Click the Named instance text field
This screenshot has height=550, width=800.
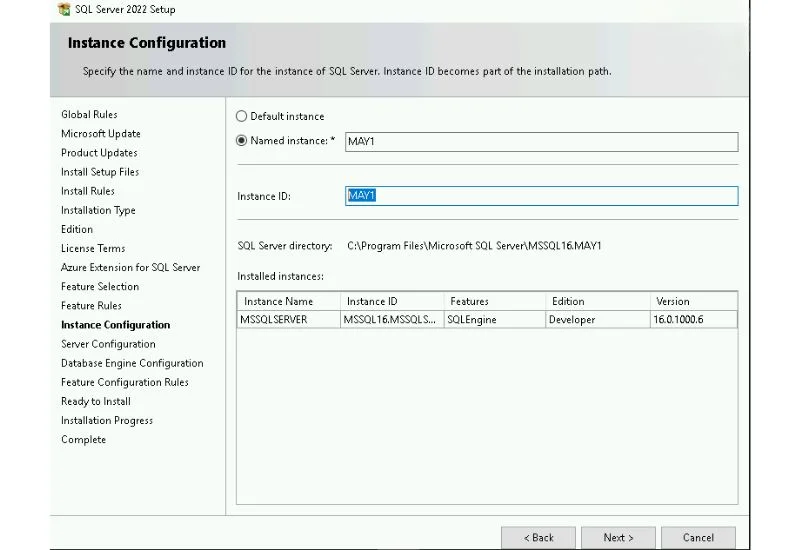click(x=541, y=142)
